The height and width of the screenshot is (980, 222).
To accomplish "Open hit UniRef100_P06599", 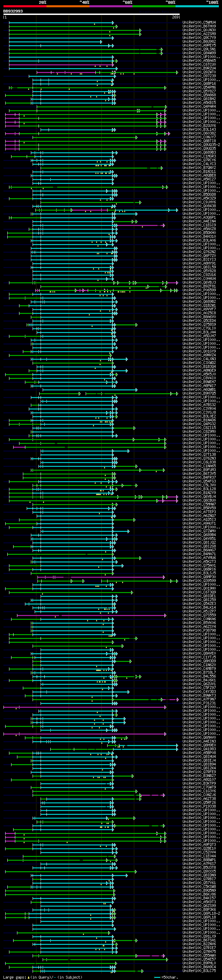I will pos(199,290).
